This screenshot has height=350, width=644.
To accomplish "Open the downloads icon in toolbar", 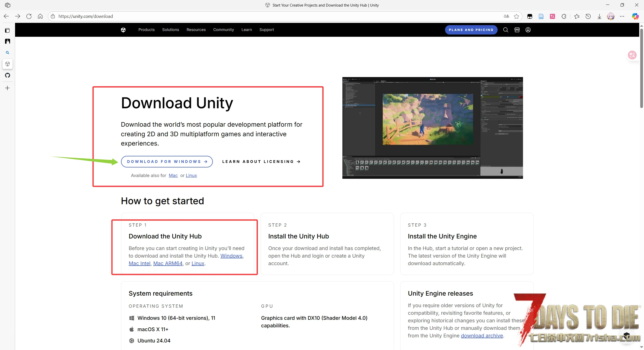I will click(x=599, y=16).
